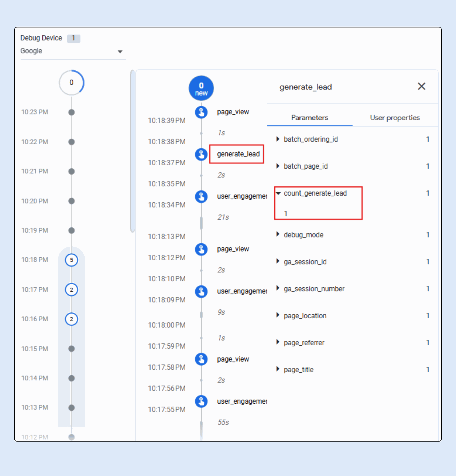This screenshot has height=476, width=456.
Task: Select the 10:17 PM marker with 2 events
Action: pos(71,290)
